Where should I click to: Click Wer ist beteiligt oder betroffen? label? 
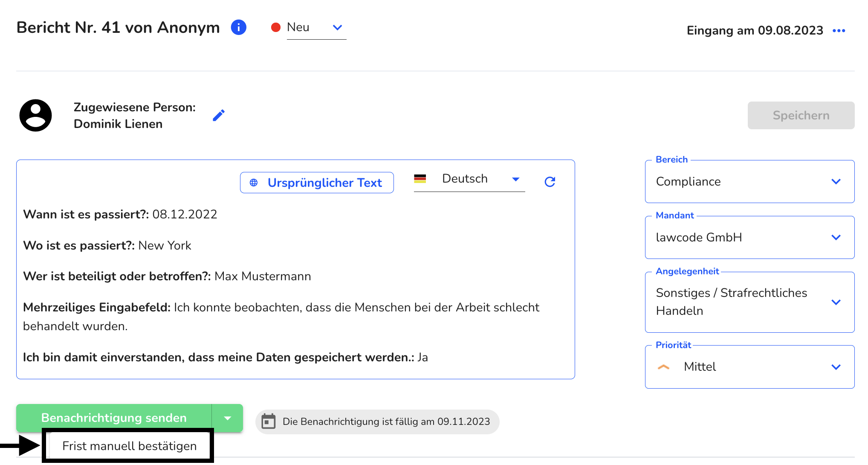[117, 276]
